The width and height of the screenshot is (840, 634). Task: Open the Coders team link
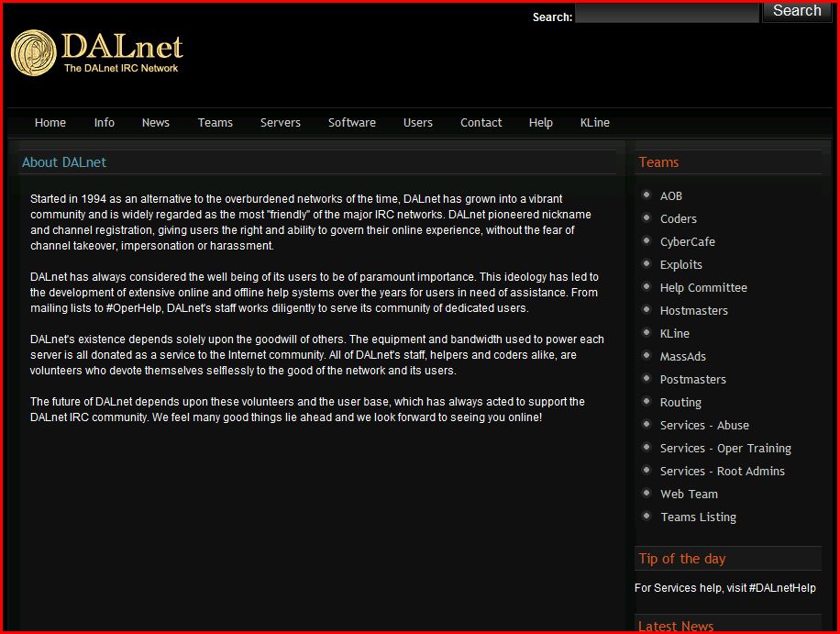click(679, 219)
